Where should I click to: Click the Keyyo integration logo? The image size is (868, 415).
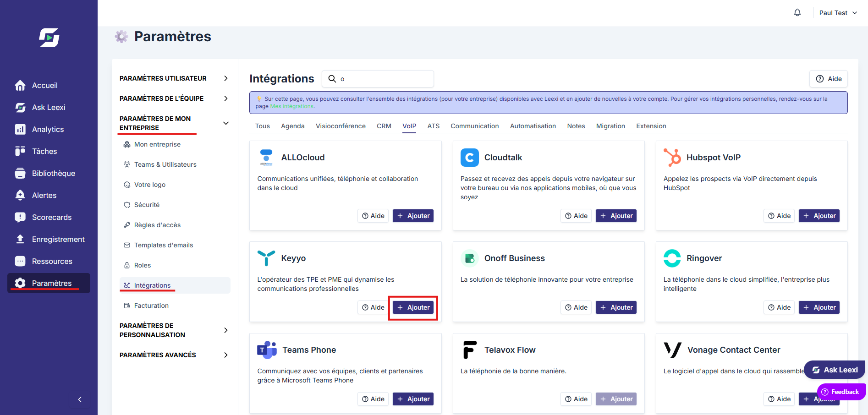pyautogui.click(x=266, y=258)
